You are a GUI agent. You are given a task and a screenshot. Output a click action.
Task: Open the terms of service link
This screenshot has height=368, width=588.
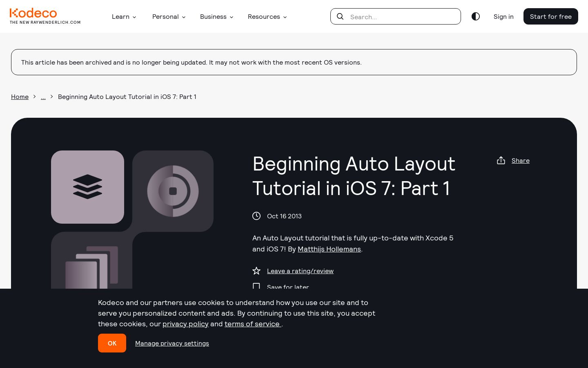pos(253,324)
